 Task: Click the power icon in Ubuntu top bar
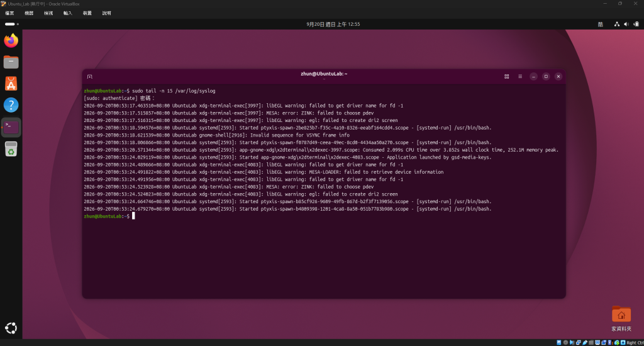click(636, 25)
